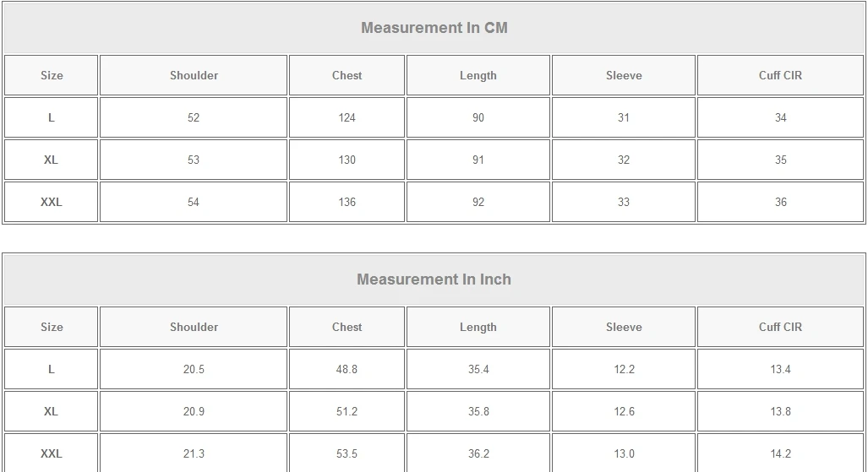Click the XL size cell in CM table
The height and width of the screenshot is (472, 868).
click(52, 160)
